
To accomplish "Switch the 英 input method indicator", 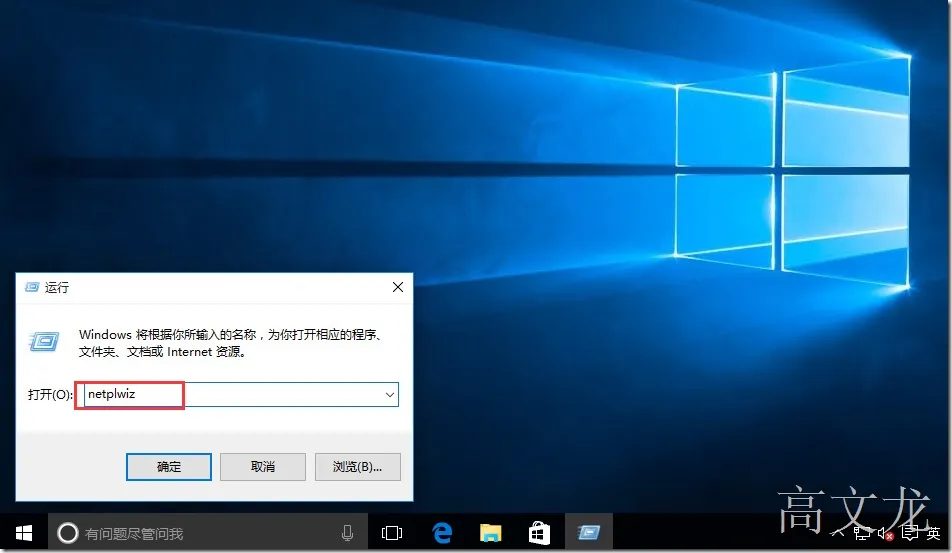I will click(933, 534).
